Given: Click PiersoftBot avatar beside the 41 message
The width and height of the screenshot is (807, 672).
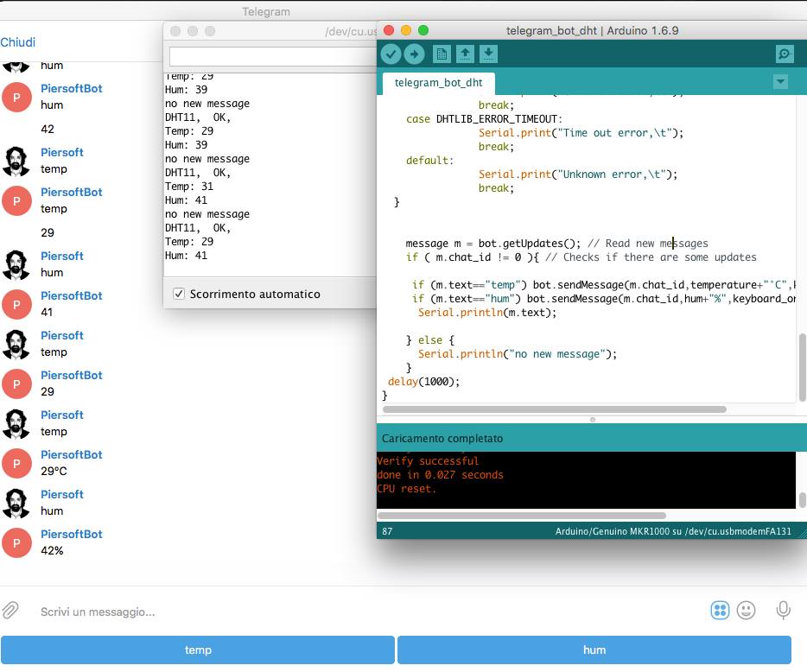Looking at the screenshot, I should tap(16, 305).
